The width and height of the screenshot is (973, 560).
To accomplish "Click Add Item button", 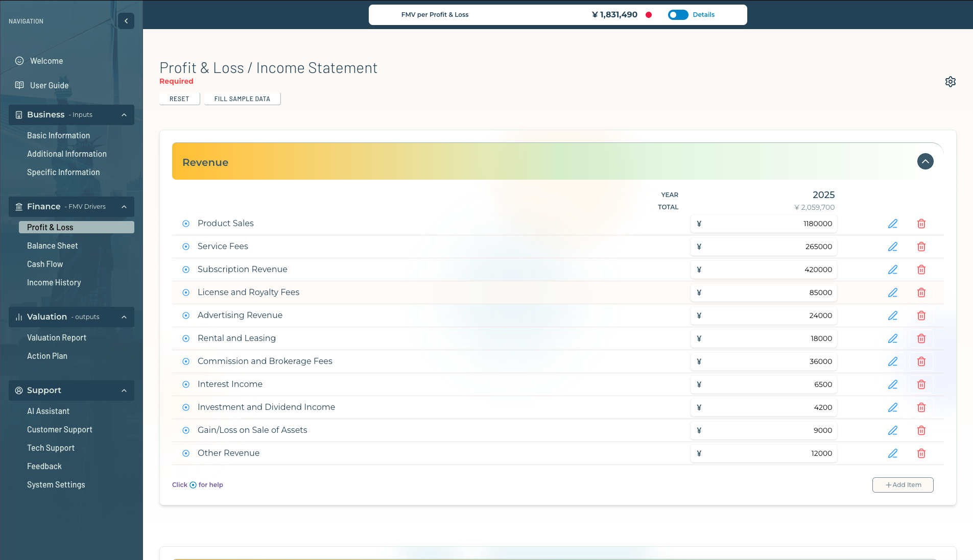I will tap(903, 485).
